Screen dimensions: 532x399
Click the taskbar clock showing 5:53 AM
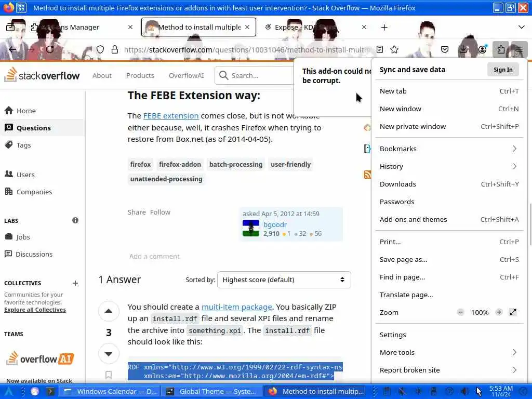tap(501, 391)
